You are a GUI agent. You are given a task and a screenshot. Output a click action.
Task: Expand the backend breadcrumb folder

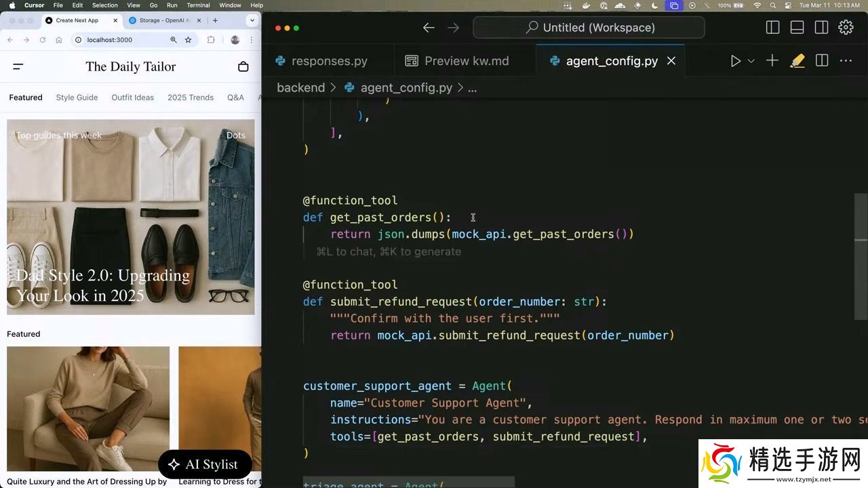[x=300, y=87]
